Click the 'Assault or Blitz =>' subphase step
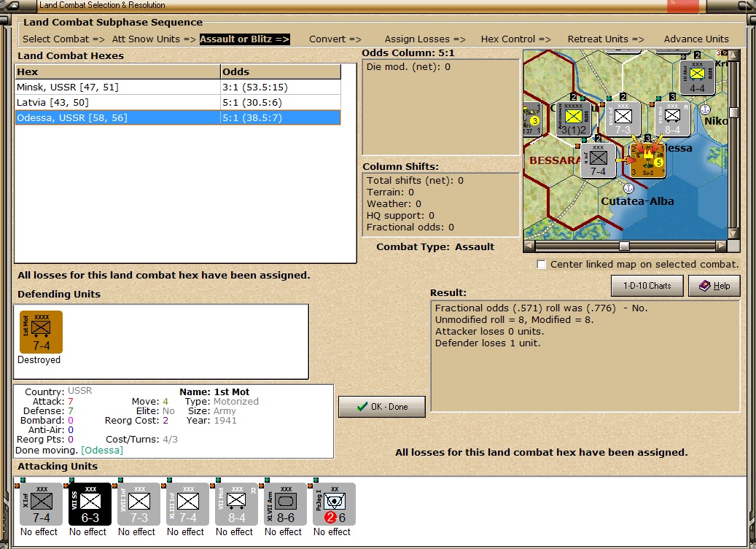This screenshot has height=549, width=756. click(x=245, y=39)
